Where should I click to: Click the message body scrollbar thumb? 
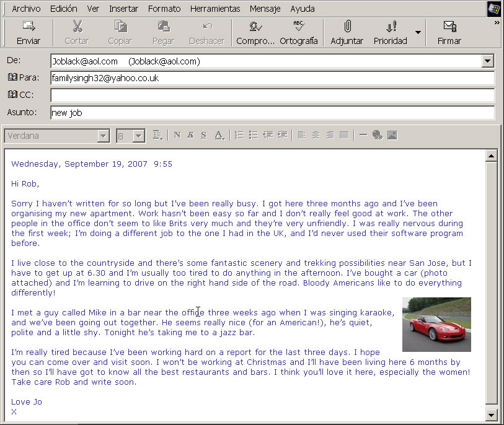(x=491, y=283)
